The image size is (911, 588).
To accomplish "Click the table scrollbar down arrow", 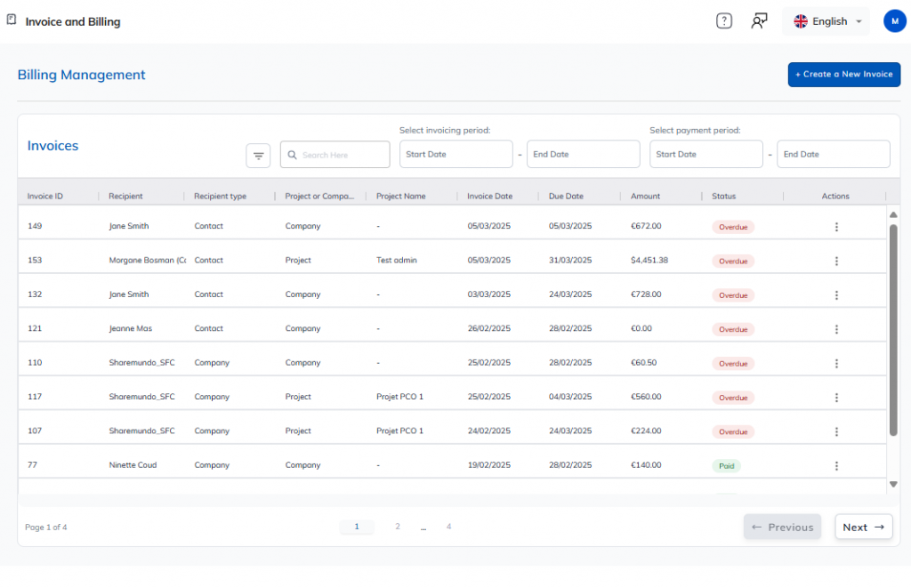I will pyautogui.click(x=893, y=484).
